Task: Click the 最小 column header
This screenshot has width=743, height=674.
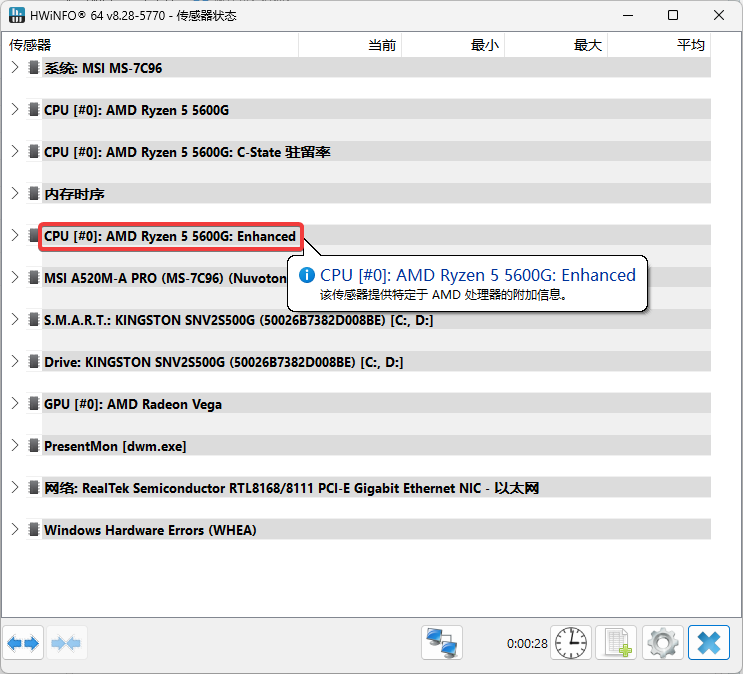Action: coord(453,45)
